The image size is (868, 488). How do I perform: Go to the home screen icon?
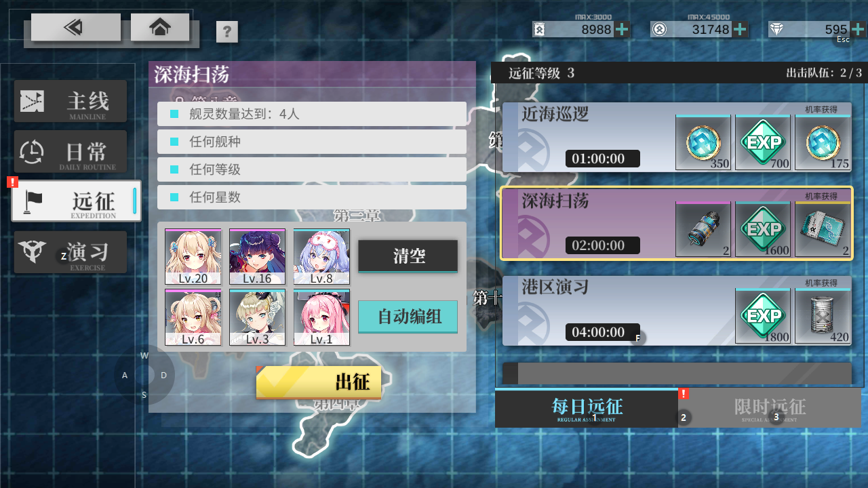[x=160, y=27]
